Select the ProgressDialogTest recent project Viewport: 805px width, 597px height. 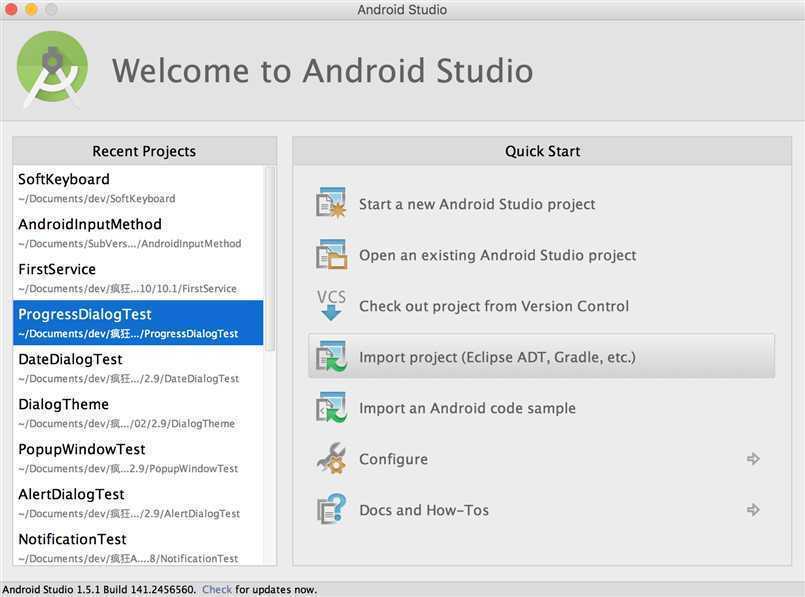(x=139, y=323)
